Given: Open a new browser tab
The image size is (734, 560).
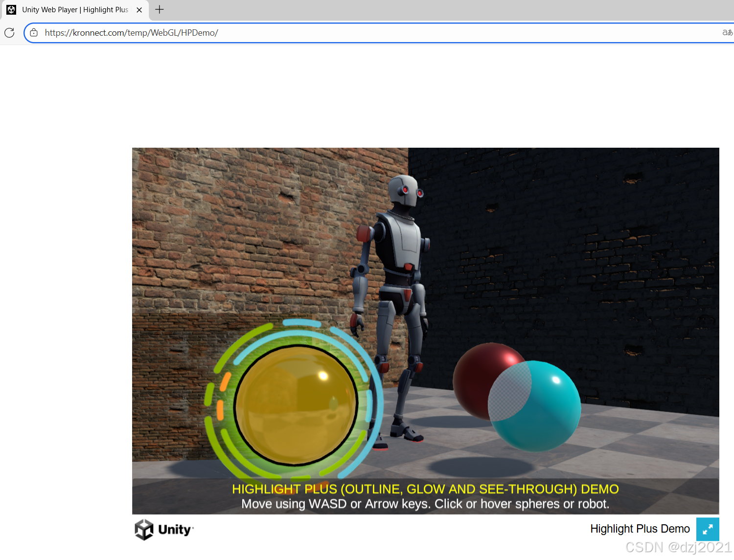Looking at the screenshot, I should (x=159, y=9).
